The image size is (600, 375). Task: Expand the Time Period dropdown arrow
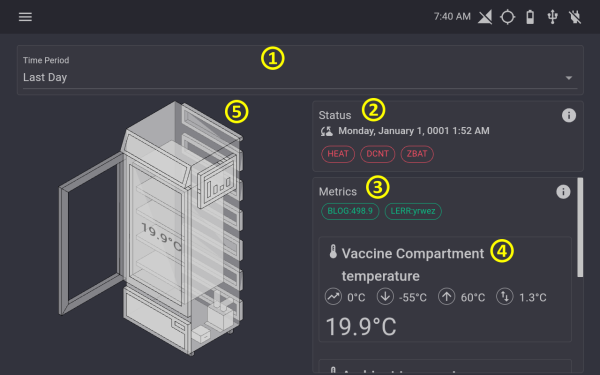pyautogui.click(x=569, y=78)
